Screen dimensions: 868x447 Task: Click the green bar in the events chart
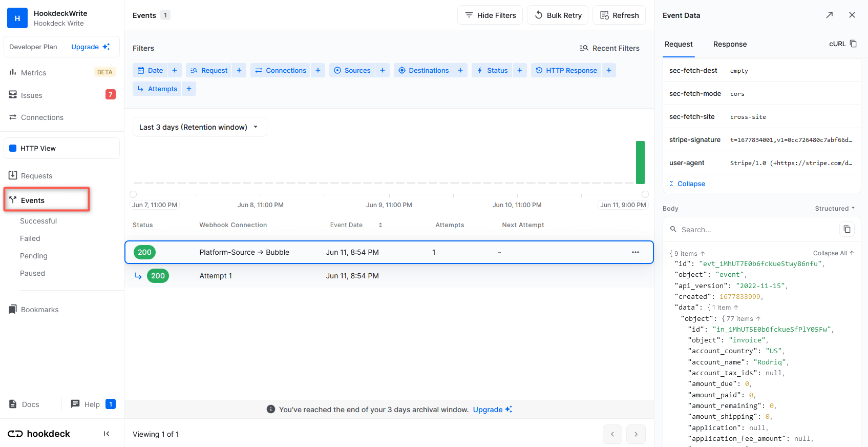(x=640, y=162)
